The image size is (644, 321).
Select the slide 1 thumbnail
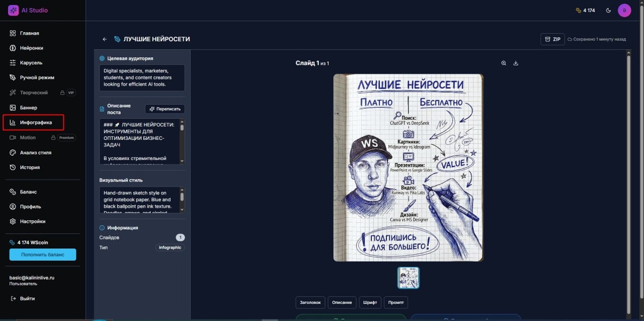408,278
